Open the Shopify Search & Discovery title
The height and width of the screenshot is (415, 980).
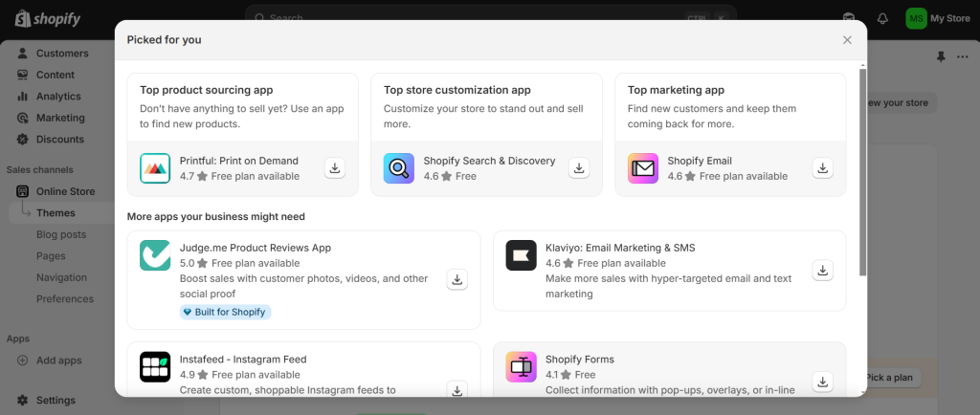(x=489, y=161)
